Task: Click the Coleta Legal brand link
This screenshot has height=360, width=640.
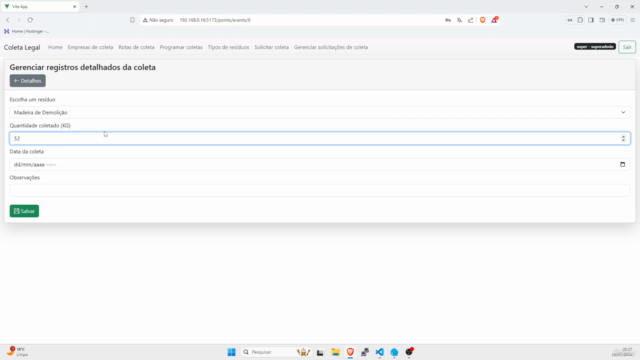Action: [22, 47]
